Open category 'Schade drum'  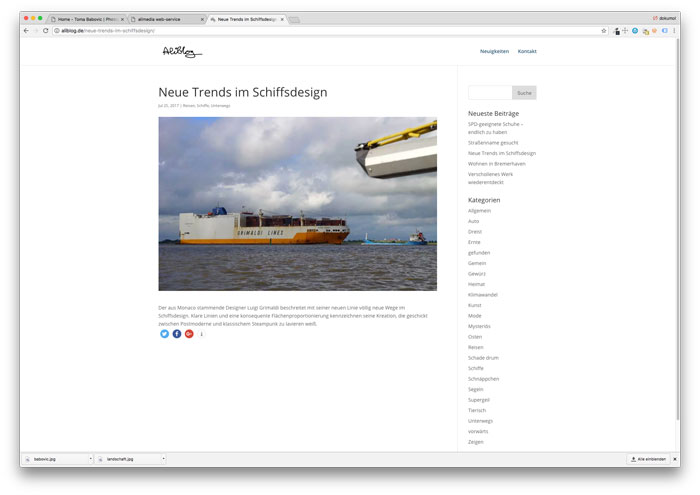coord(483,358)
